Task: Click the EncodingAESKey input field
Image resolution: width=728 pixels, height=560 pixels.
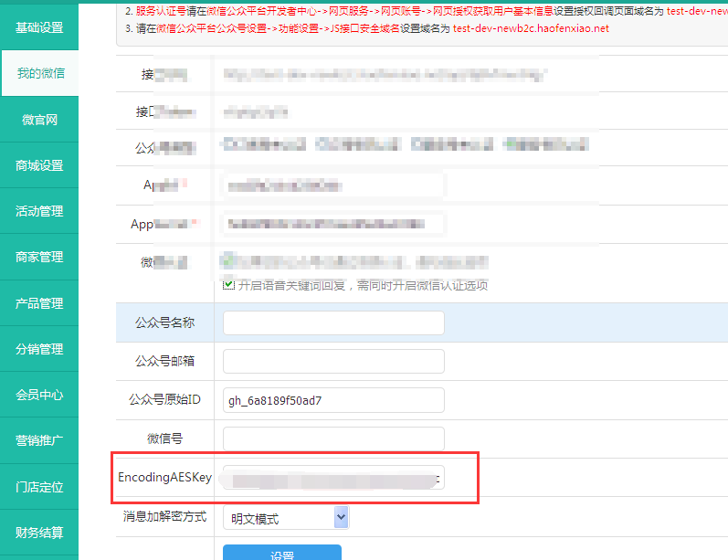Action: [x=333, y=478]
